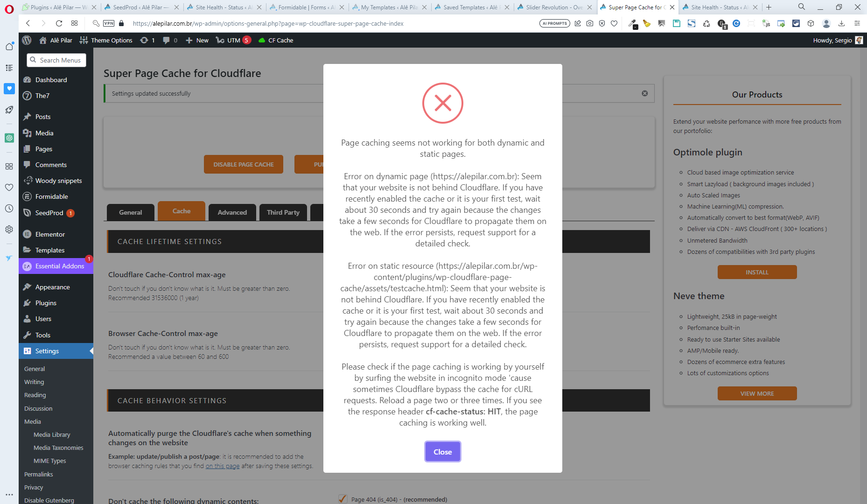Search open tabs with magnifier icon
The height and width of the screenshot is (504, 867).
(802, 7)
